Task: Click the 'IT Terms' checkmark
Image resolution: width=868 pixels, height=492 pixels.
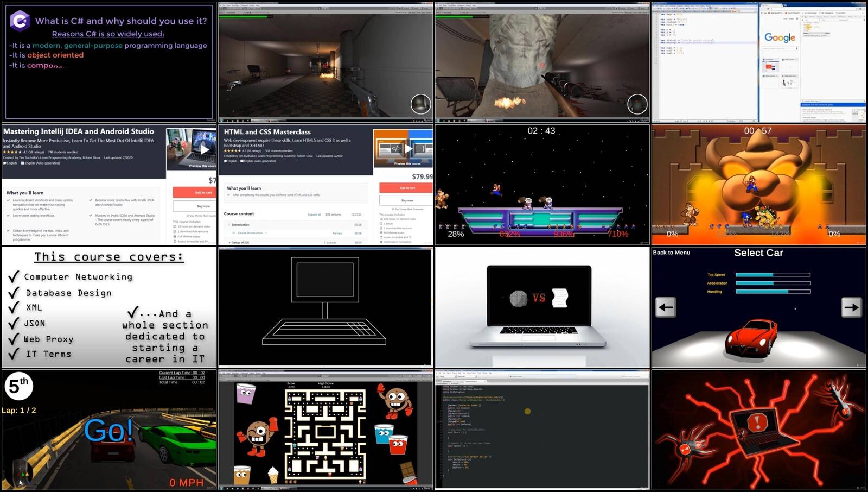Action: click(14, 354)
